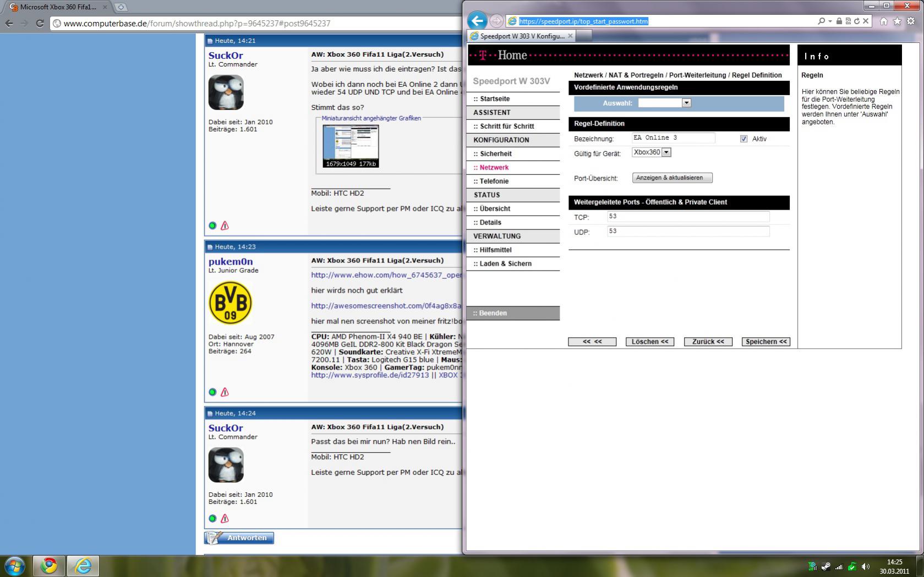Click Internet Explorer's forward arrow
Viewport: 924px width, 577px height.
pos(496,21)
